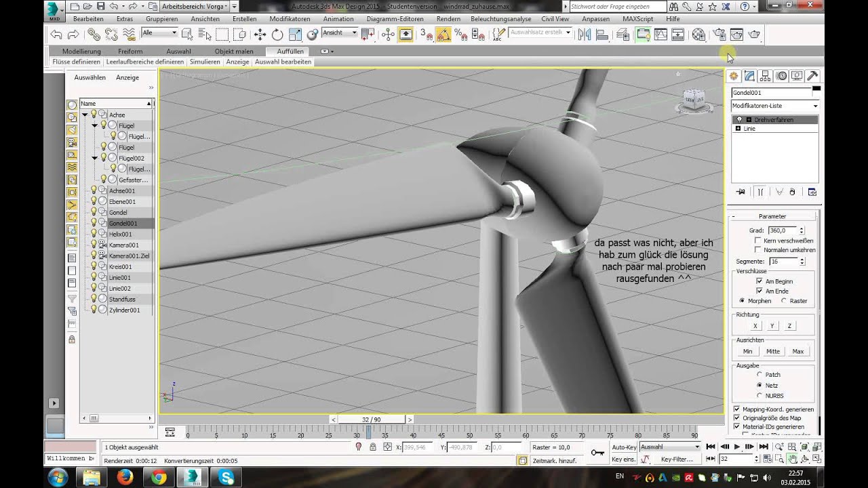Open the Utilities hammer tab

[x=812, y=76]
